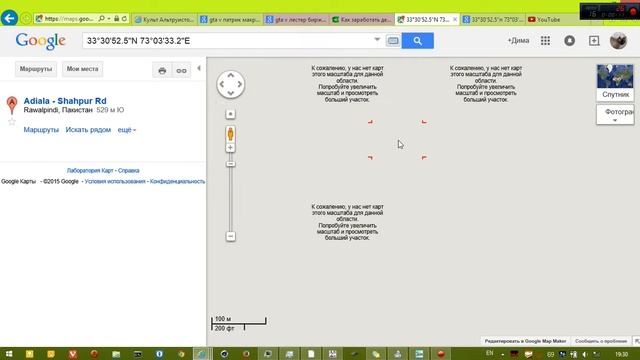Open the on-screen keyboard icon in search box
This screenshot has height=360, width=640.
click(393, 41)
